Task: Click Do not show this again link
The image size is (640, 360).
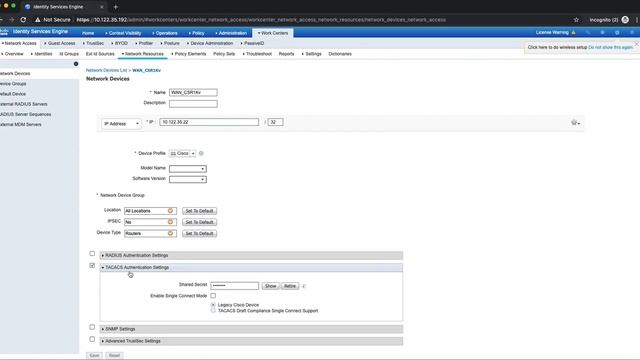Action: (611, 48)
